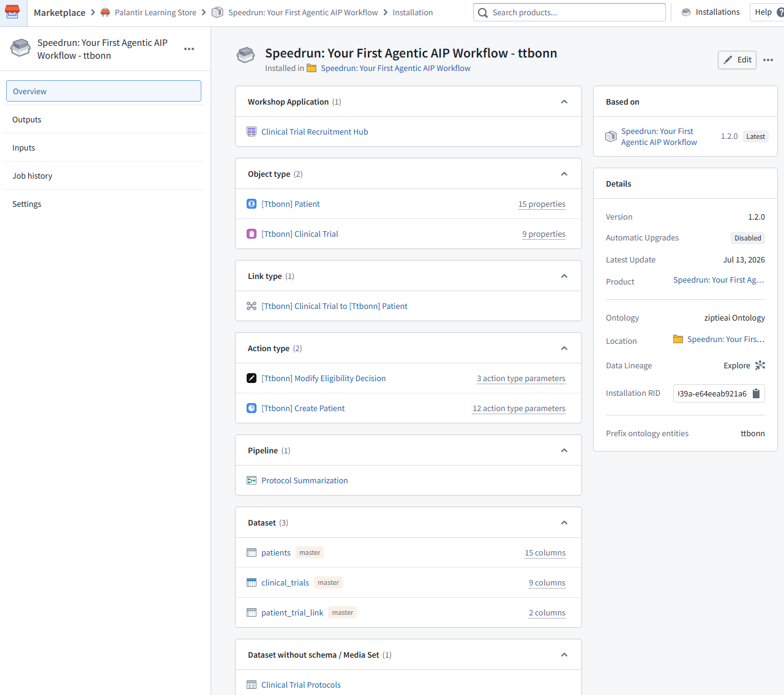This screenshot has height=695, width=784.
Task: Collapse the Link type section
Action: coord(564,276)
